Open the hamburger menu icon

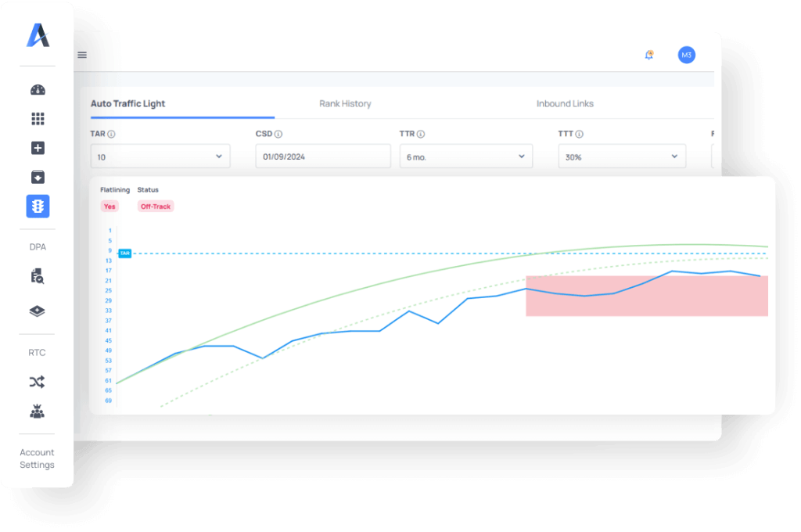pos(82,55)
